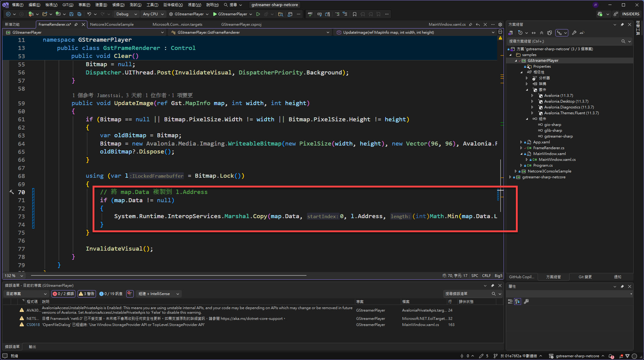Viewport: 644px width, 360px height.
Task: Switch to the Output tab at bottom
Action: (32, 347)
